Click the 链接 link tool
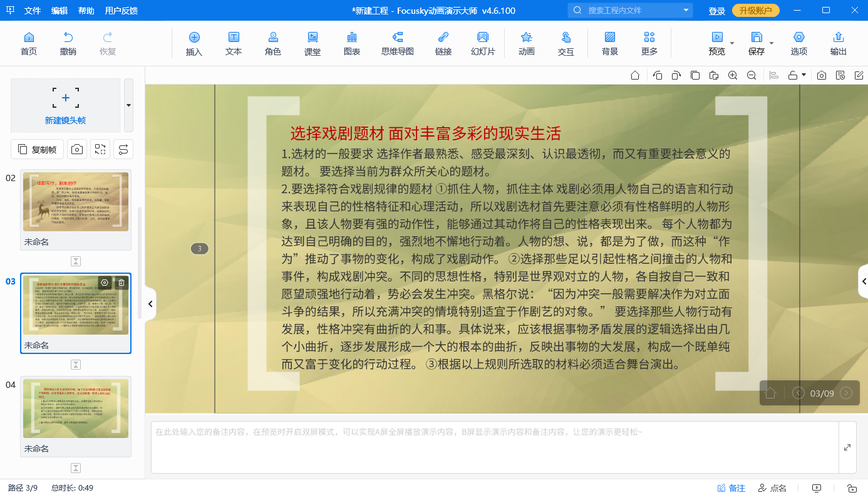The height and width of the screenshot is (495, 868). pos(443,43)
